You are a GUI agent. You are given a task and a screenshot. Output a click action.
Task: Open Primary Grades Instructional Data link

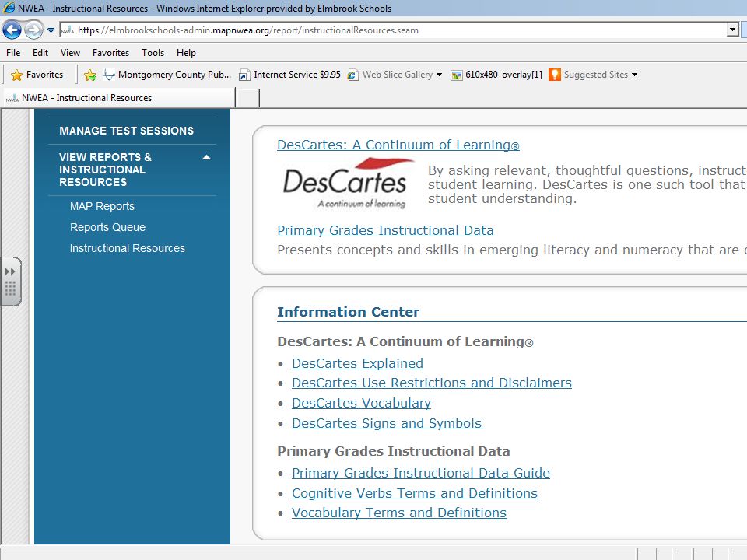pos(385,230)
